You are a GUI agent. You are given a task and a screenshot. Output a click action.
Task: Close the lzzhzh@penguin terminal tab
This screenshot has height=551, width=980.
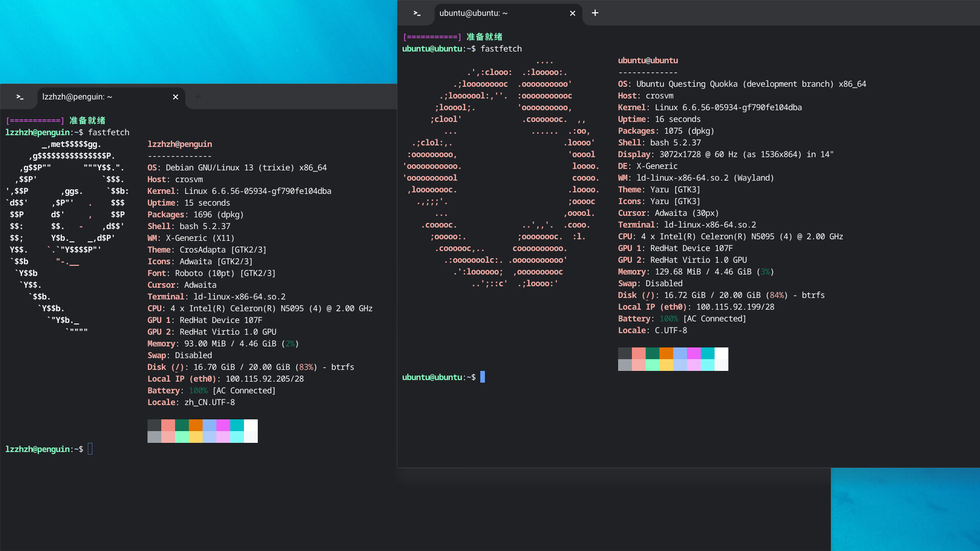point(176,97)
